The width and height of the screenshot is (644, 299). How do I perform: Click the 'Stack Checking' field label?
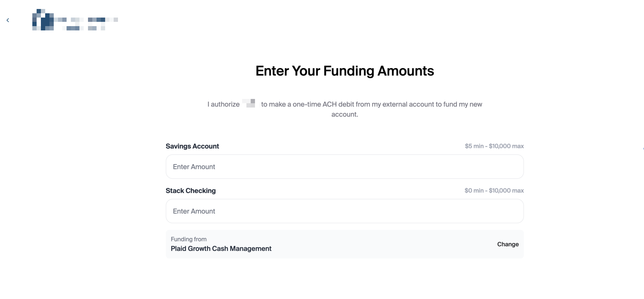(x=191, y=191)
